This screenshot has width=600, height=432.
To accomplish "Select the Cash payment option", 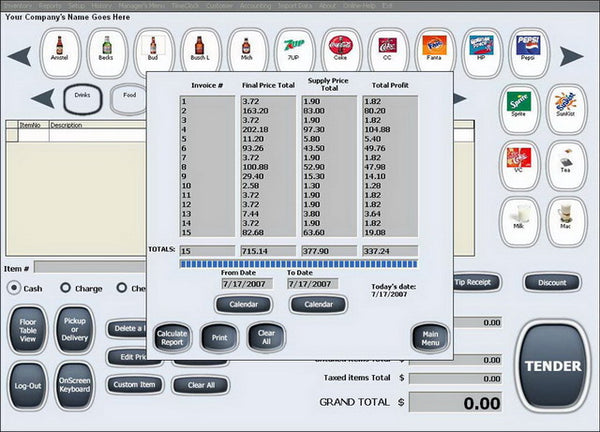I will [14, 289].
